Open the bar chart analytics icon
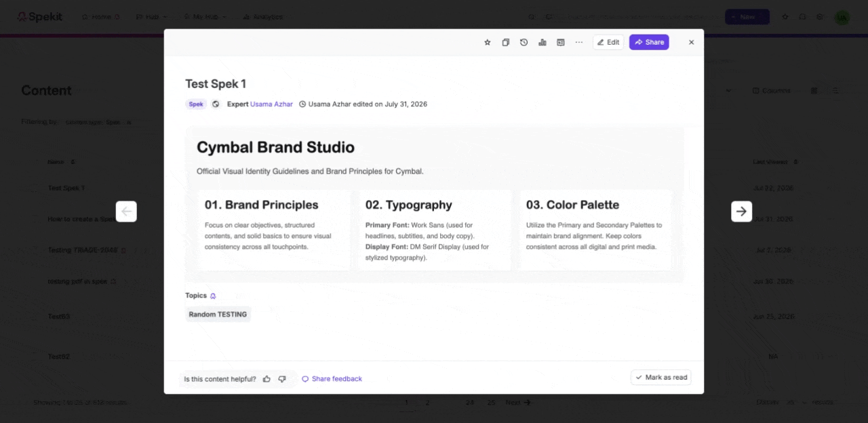The width and height of the screenshot is (868, 423). click(542, 42)
